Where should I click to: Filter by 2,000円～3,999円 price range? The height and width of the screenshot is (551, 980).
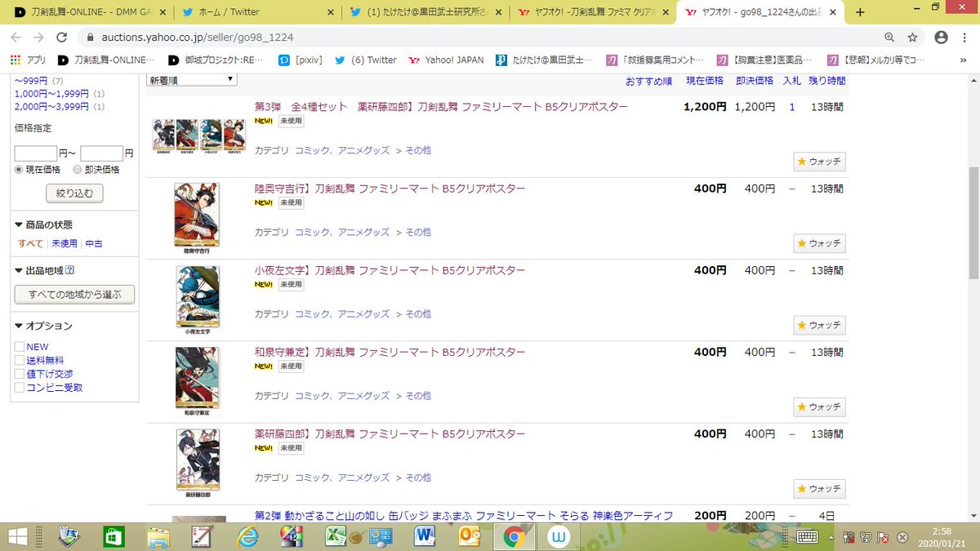point(52,107)
